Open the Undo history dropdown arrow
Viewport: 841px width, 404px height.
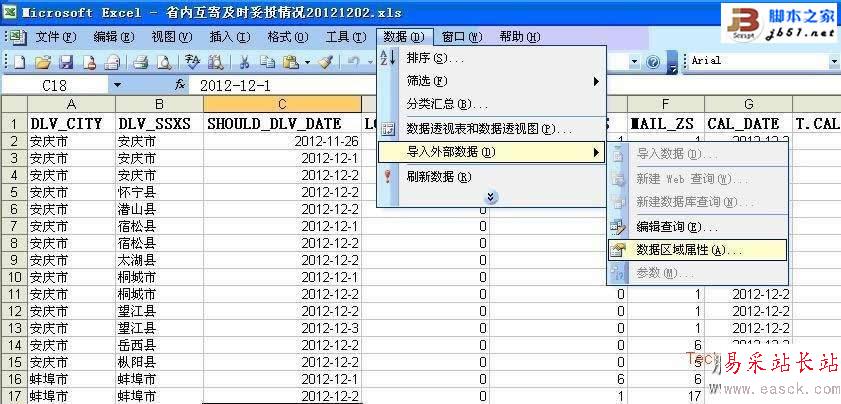point(371,62)
